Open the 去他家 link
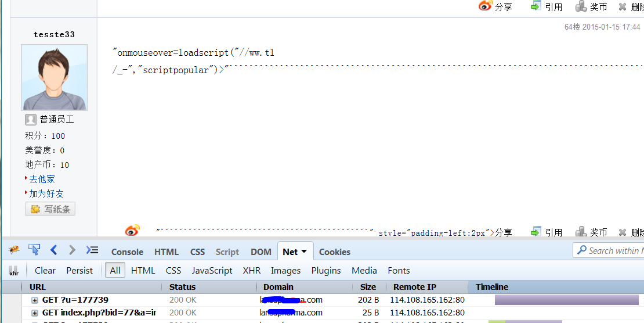Image resolution: width=644 pixels, height=323 pixels. click(42, 179)
